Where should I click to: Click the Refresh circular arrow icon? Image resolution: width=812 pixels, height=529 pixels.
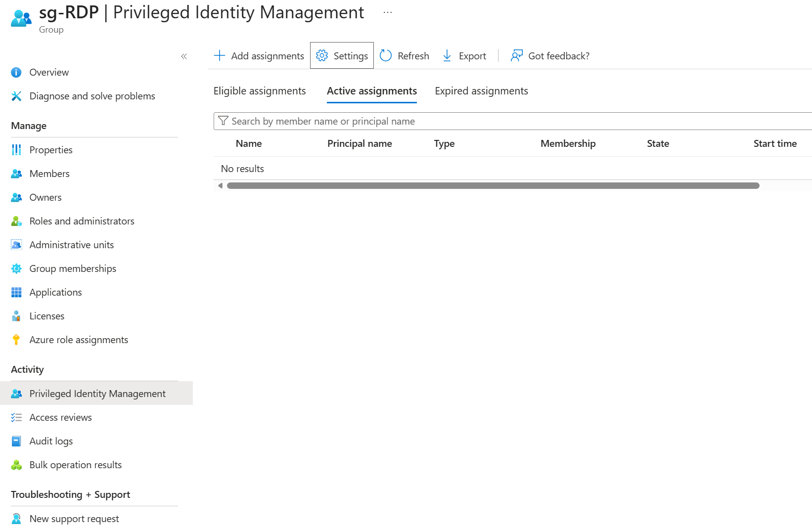(386, 55)
